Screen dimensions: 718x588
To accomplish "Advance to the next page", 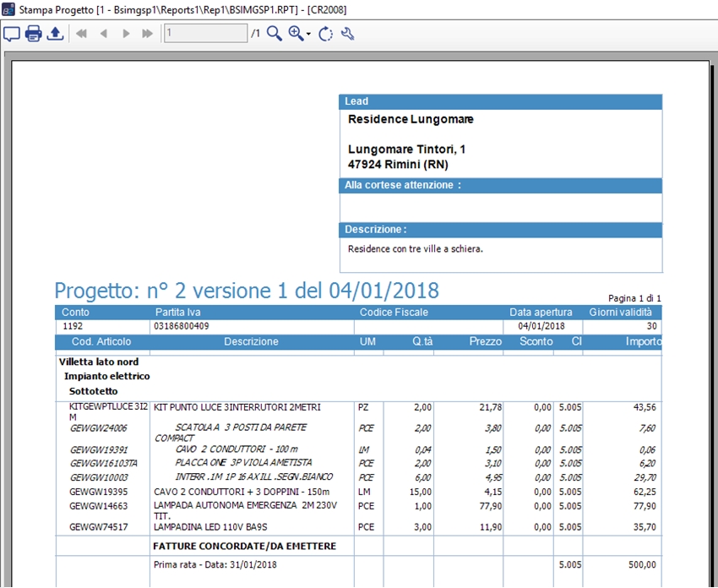I will pos(126,34).
